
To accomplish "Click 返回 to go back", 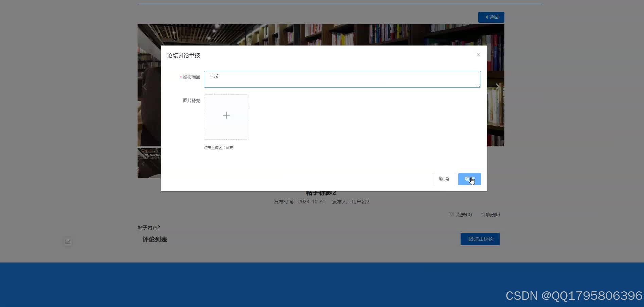I will coord(491,17).
